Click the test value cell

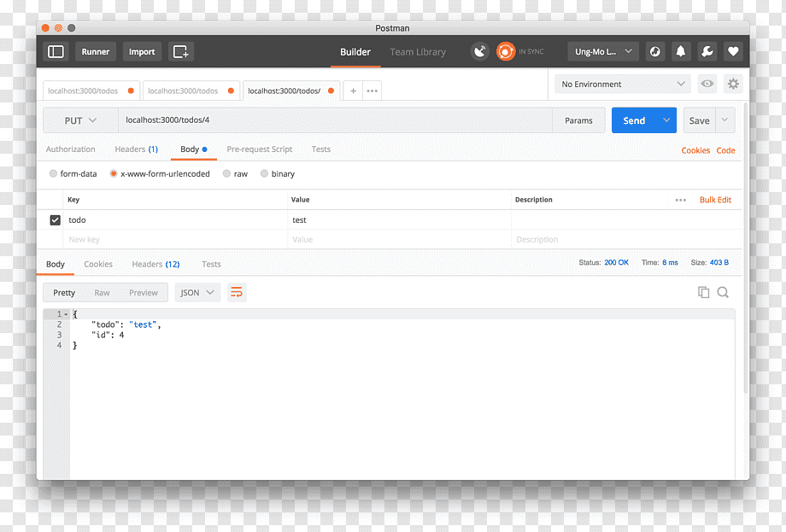point(399,220)
